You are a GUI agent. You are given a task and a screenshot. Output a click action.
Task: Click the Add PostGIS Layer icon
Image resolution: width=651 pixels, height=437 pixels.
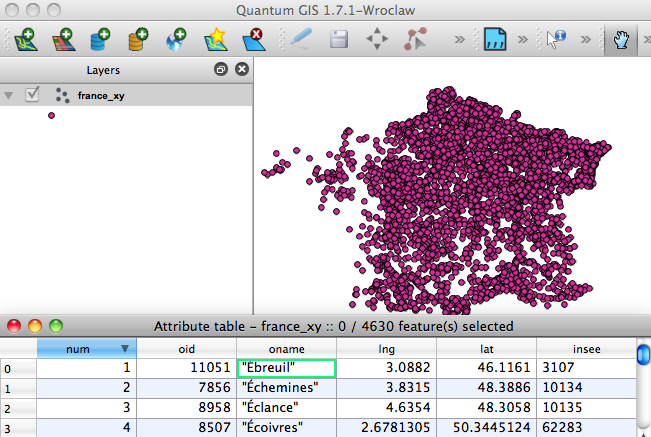click(x=100, y=39)
